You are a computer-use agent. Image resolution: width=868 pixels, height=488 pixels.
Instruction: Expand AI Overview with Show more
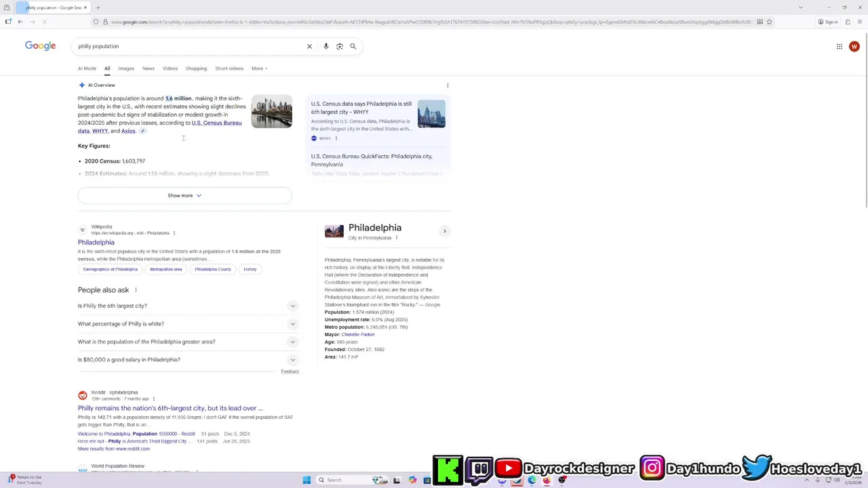[x=185, y=195]
